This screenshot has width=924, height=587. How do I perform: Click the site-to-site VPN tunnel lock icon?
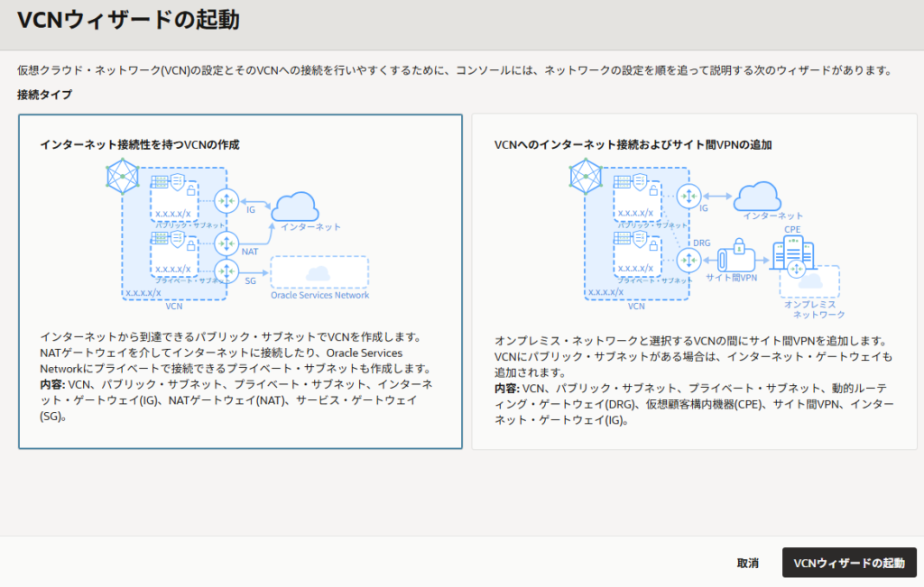click(737, 249)
